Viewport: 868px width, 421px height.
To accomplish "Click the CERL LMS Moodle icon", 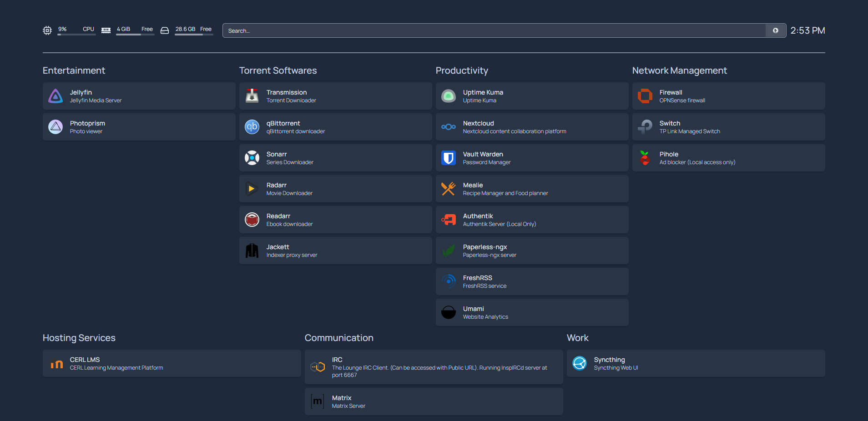I will [x=56, y=364].
